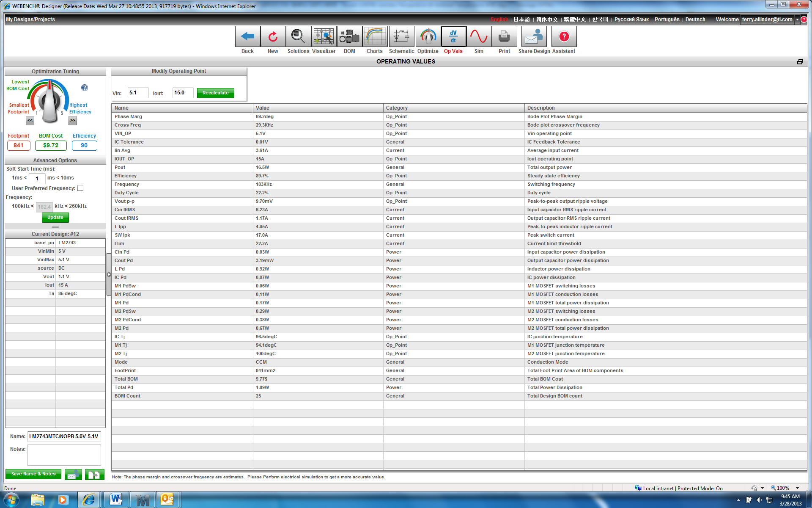Select English language link

499,19
